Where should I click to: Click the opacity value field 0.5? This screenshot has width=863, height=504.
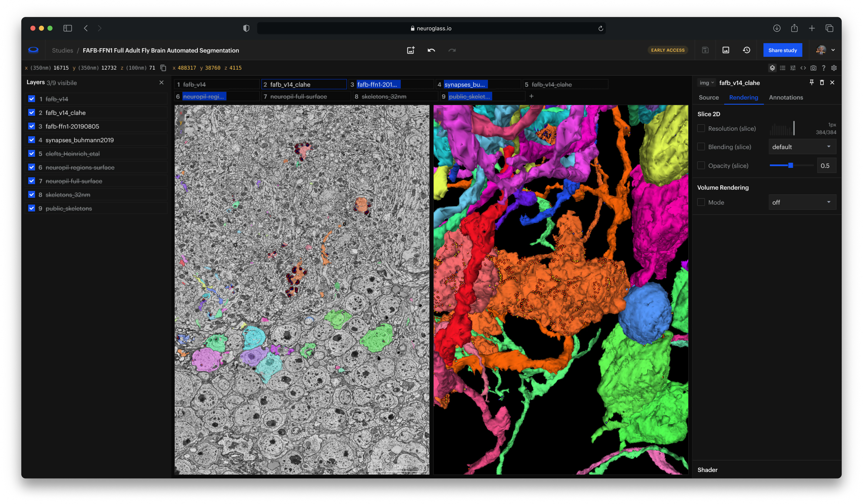tap(826, 166)
